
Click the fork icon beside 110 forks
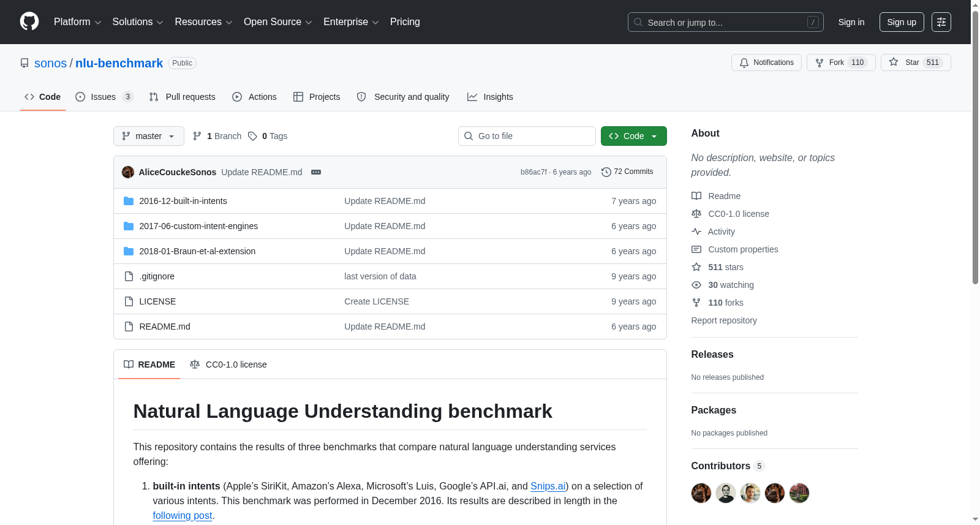[x=696, y=303]
